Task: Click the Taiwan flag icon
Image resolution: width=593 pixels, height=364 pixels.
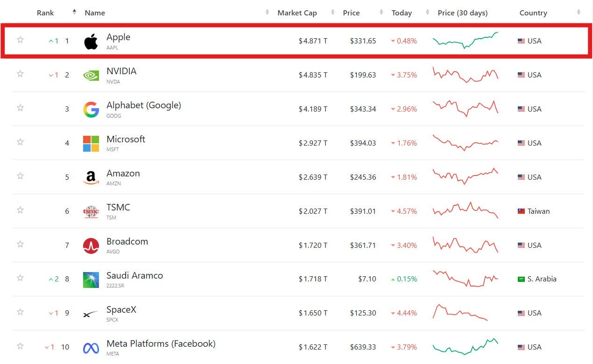Action: click(521, 211)
